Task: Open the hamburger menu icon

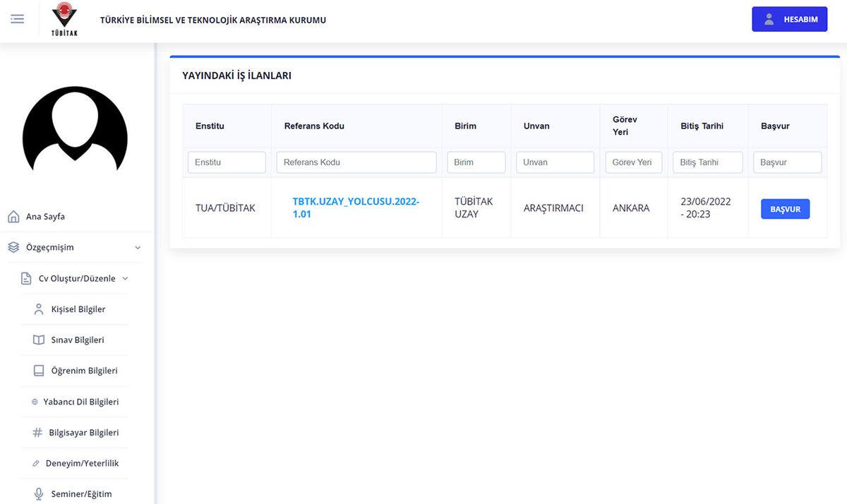Action: coord(18,19)
